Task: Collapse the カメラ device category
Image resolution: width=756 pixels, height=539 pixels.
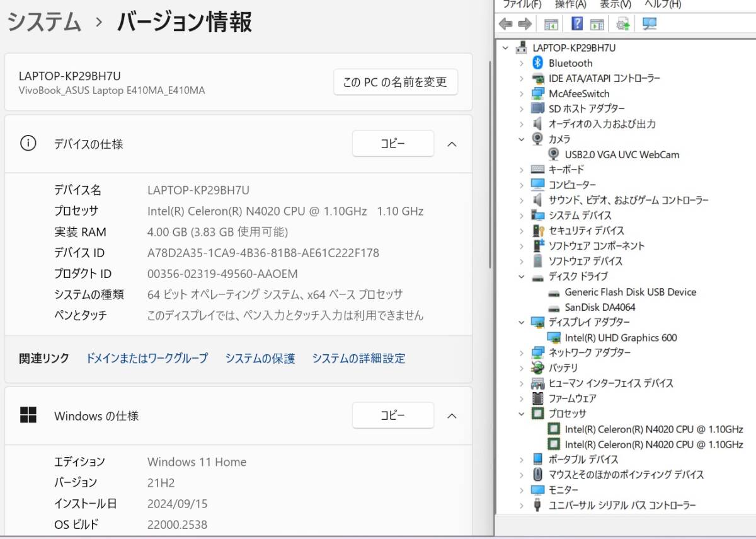Action: [521, 139]
